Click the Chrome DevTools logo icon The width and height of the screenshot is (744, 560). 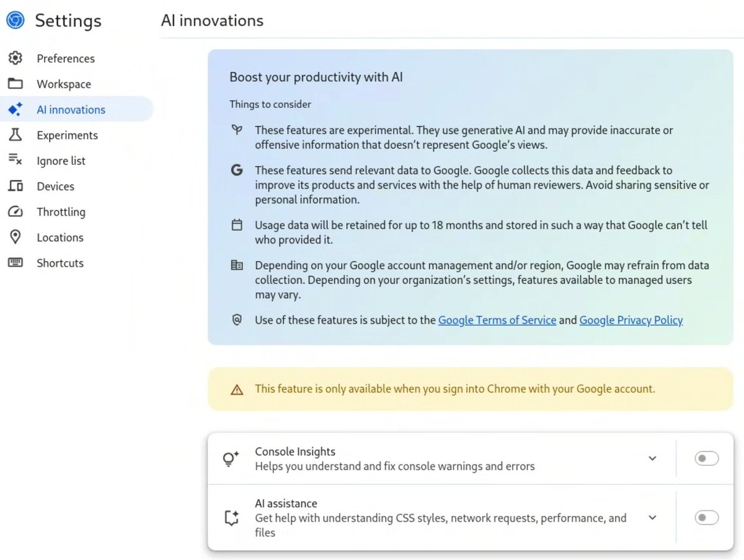15,20
